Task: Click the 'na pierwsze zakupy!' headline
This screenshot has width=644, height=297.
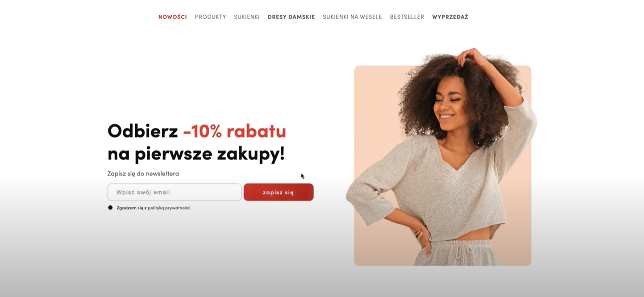Action: click(x=196, y=154)
